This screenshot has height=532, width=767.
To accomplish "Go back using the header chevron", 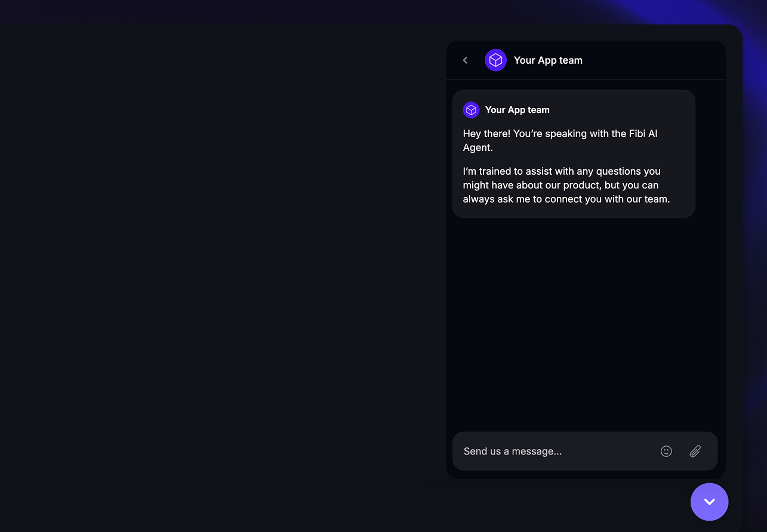I will (x=466, y=60).
